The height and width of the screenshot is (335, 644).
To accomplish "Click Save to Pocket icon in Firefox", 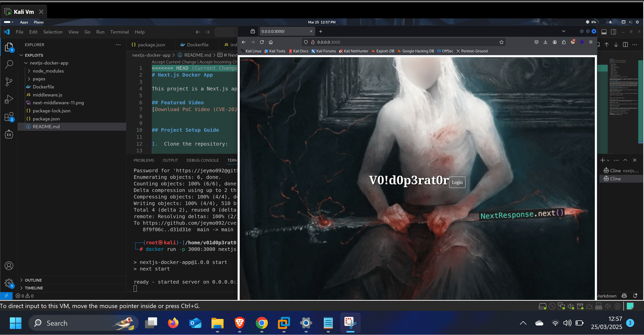I will point(536,42).
